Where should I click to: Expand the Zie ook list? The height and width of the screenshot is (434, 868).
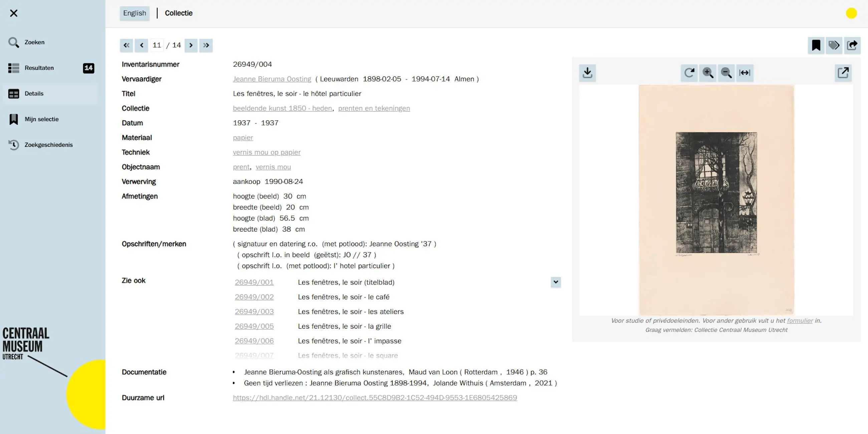(556, 282)
